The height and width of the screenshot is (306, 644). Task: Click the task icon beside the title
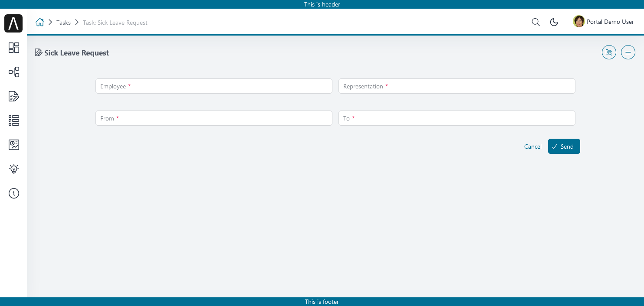coord(38,53)
